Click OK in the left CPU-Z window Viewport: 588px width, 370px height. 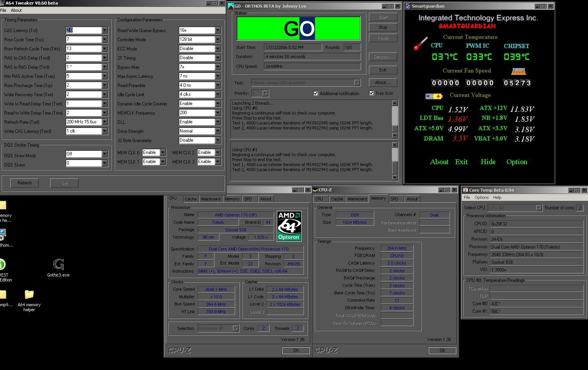(x=296, y=351)
